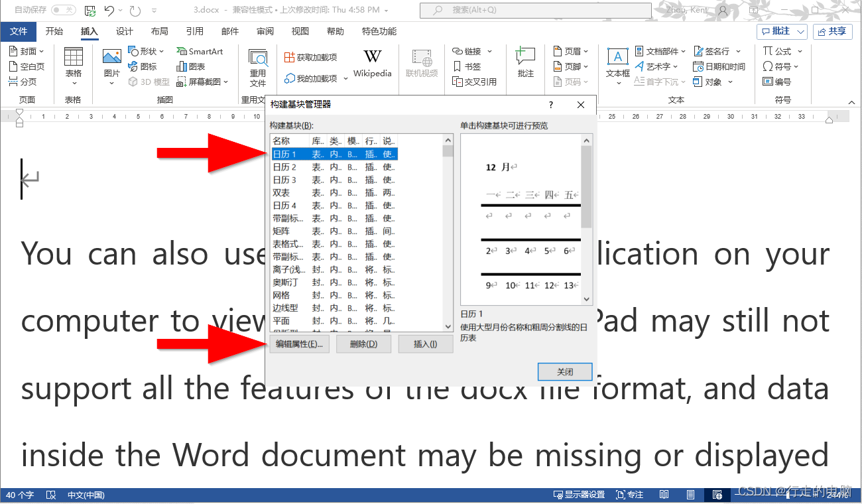Select the 边线型 building block row

[334, 308]
